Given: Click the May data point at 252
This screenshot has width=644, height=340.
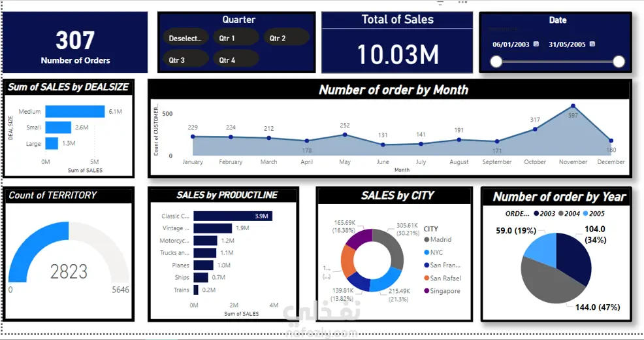Looking at the screenshot, I should coord(345,135).
